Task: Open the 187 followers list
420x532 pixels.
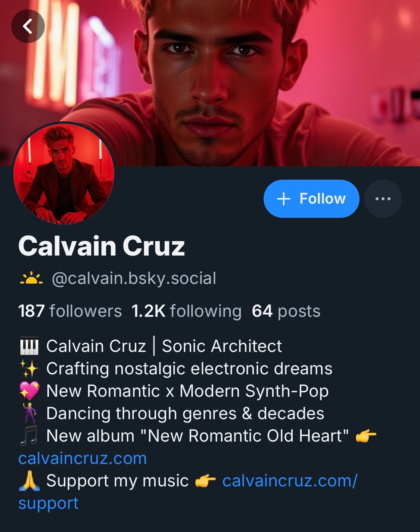Action: tap(70, 311)
